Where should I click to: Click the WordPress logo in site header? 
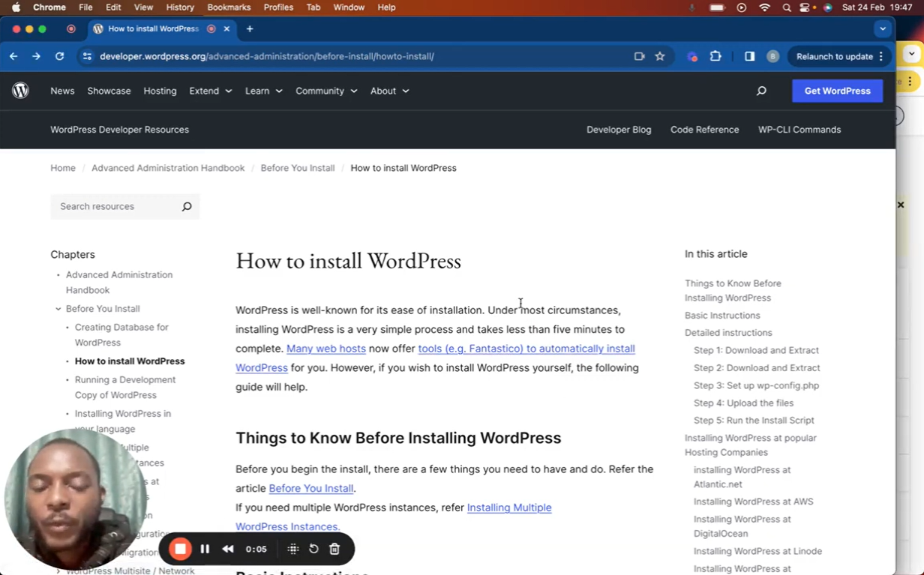(20, 91)
